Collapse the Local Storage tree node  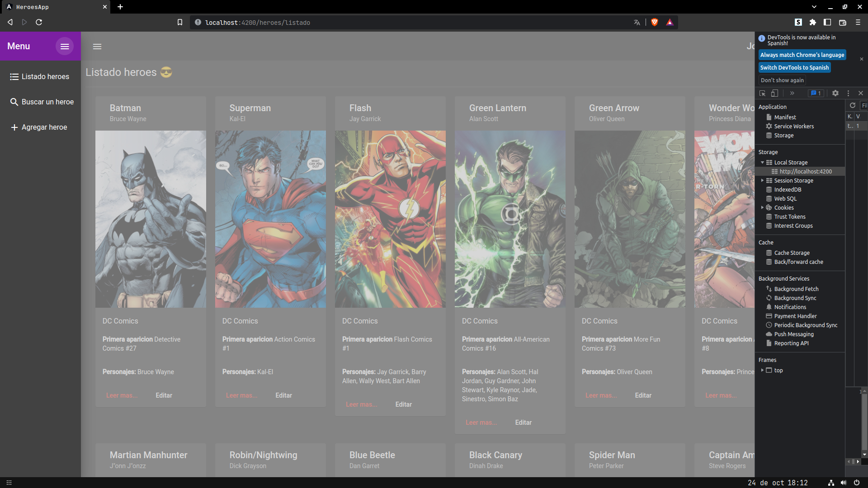pyautogui.click(x=762, y=163)
